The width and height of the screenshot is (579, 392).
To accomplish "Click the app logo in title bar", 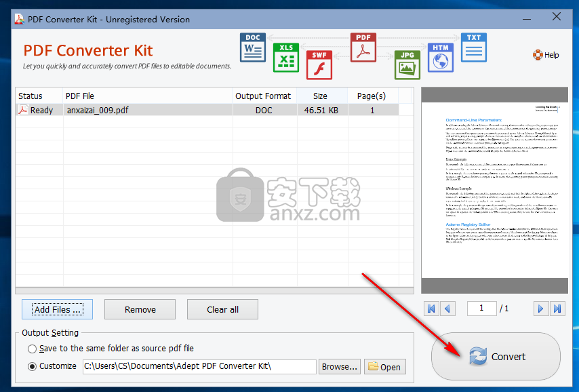I will tap(19, 19).
